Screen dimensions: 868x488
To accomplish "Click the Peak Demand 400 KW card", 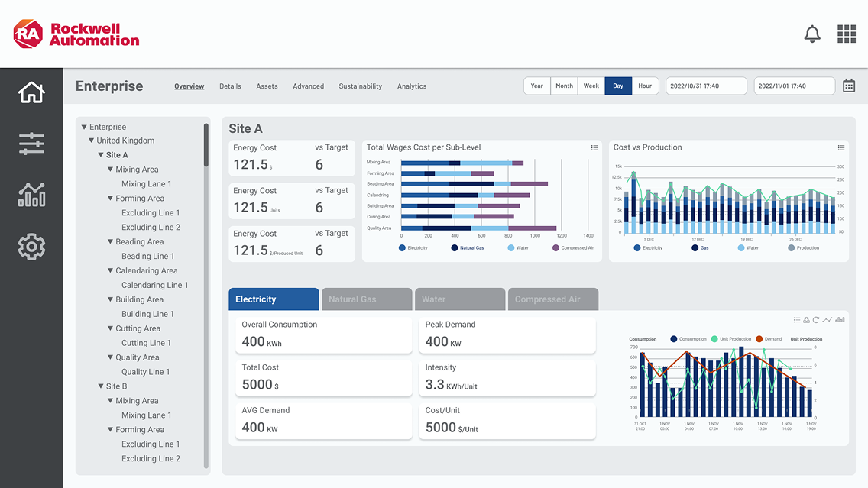I will (x=507, y=334).
